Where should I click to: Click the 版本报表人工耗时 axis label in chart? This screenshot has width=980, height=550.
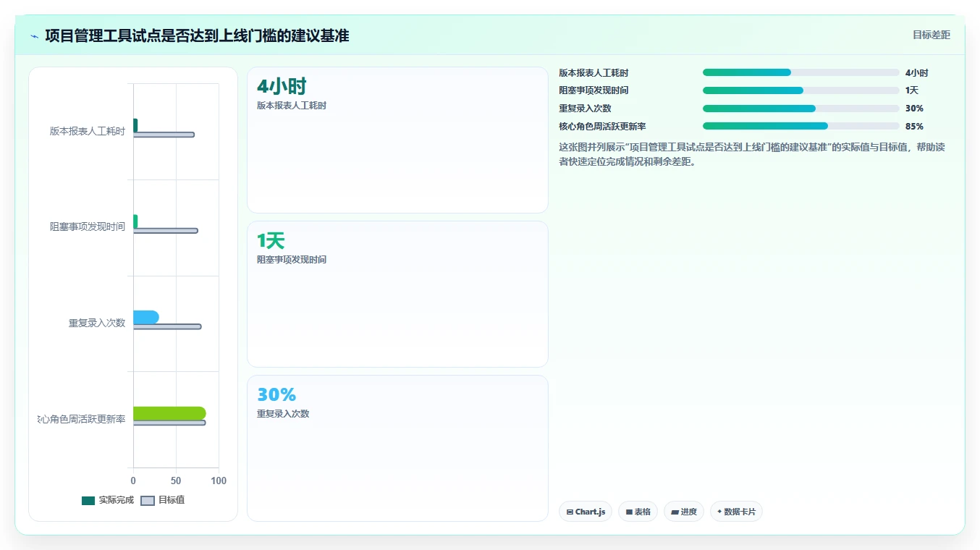pyautogui.click(x=88, y=132)
